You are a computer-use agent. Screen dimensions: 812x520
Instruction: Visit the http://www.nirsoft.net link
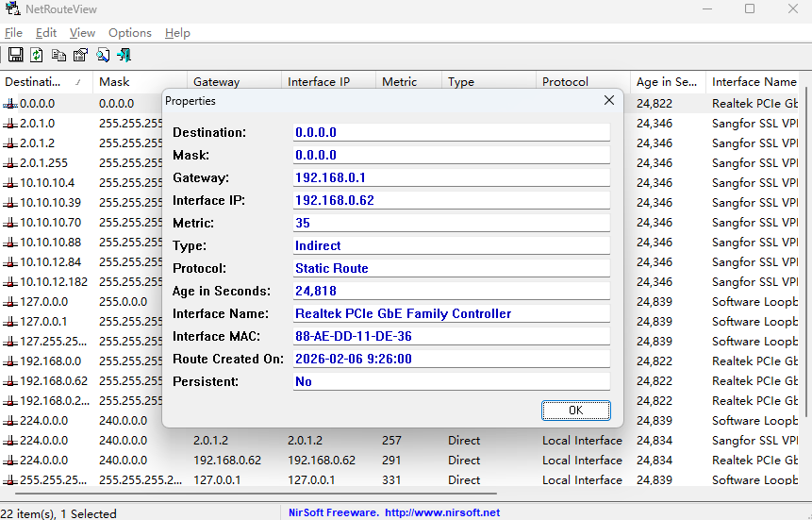442,512
